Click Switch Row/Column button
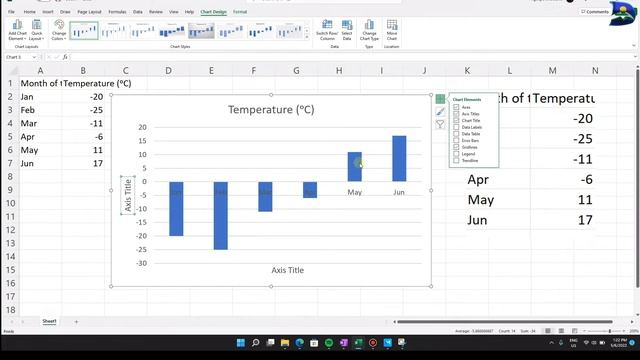640x360 pixels. (327, 30)
